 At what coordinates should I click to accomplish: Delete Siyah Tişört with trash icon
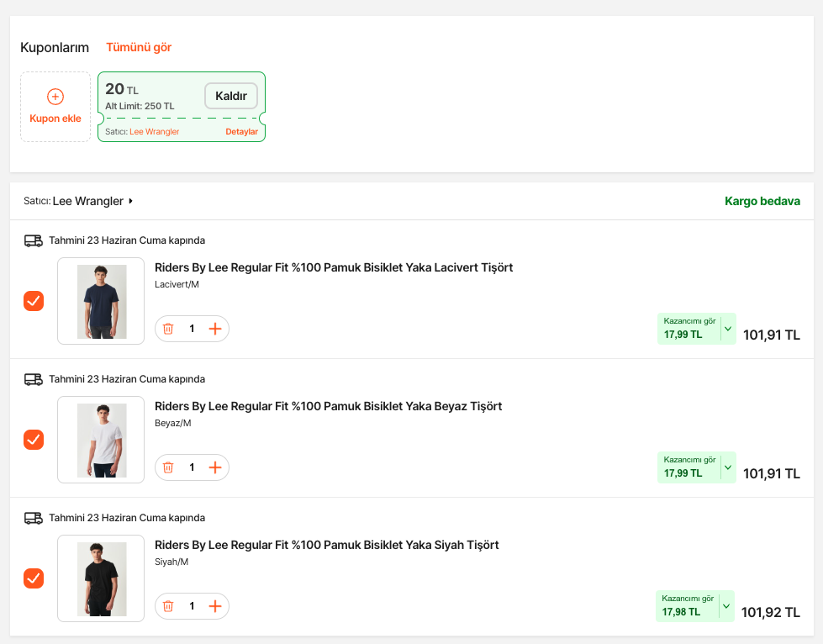point(168,605)
